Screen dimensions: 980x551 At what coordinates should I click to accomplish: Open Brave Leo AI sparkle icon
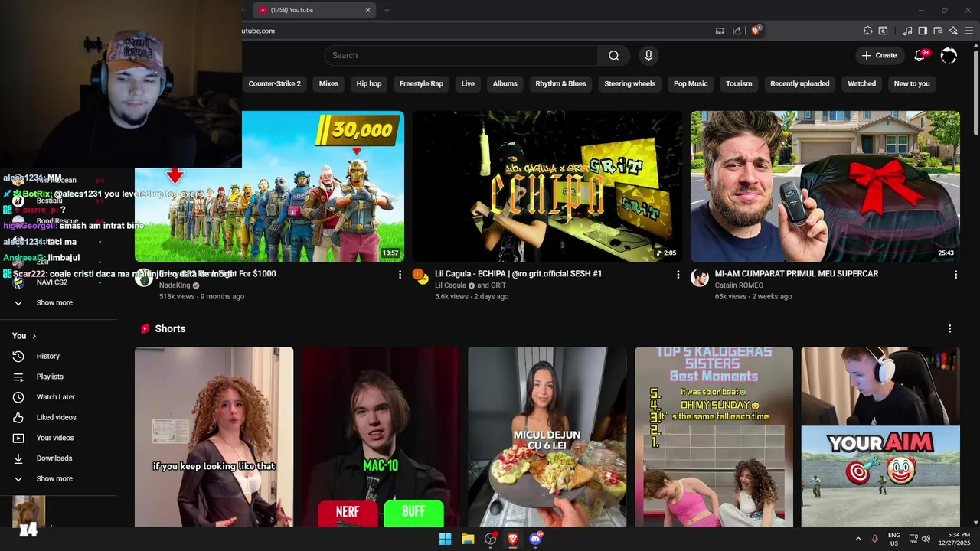(953, 31)
